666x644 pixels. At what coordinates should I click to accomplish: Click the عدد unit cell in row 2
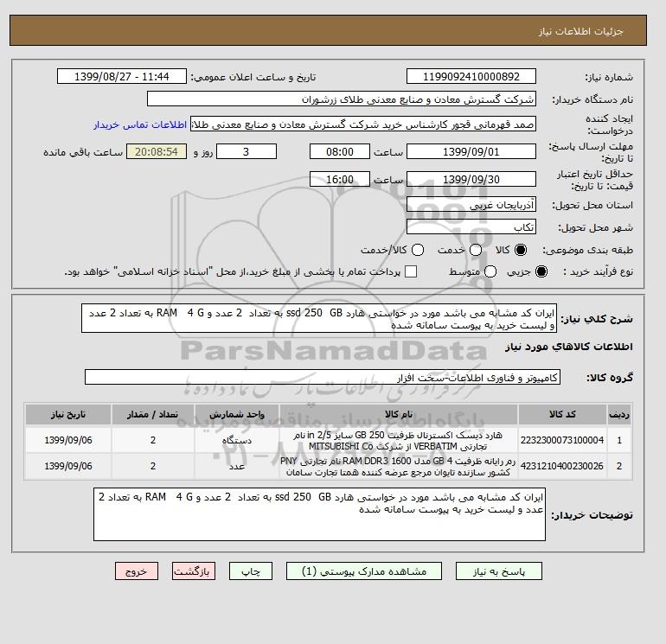[x=237, y=466]
